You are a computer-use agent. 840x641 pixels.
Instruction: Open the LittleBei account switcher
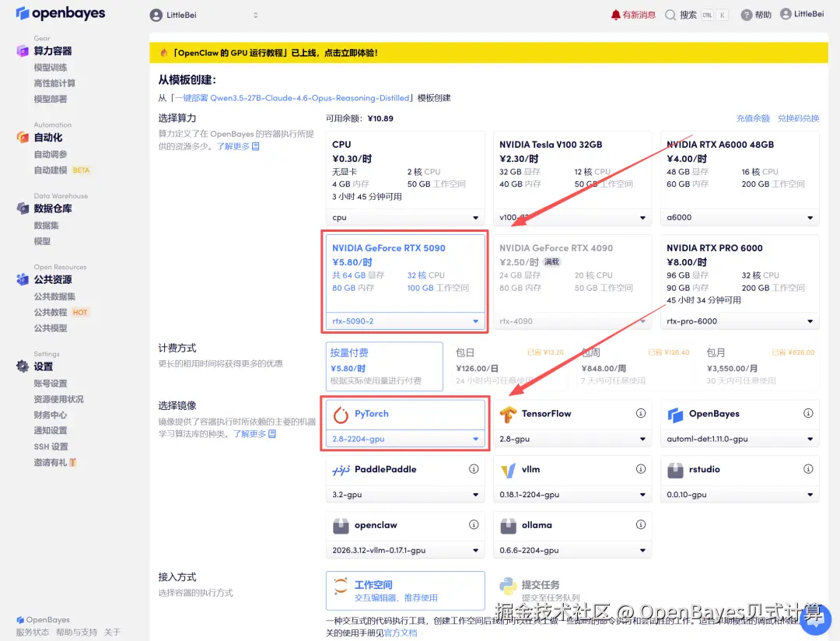(x=204, y=15)
